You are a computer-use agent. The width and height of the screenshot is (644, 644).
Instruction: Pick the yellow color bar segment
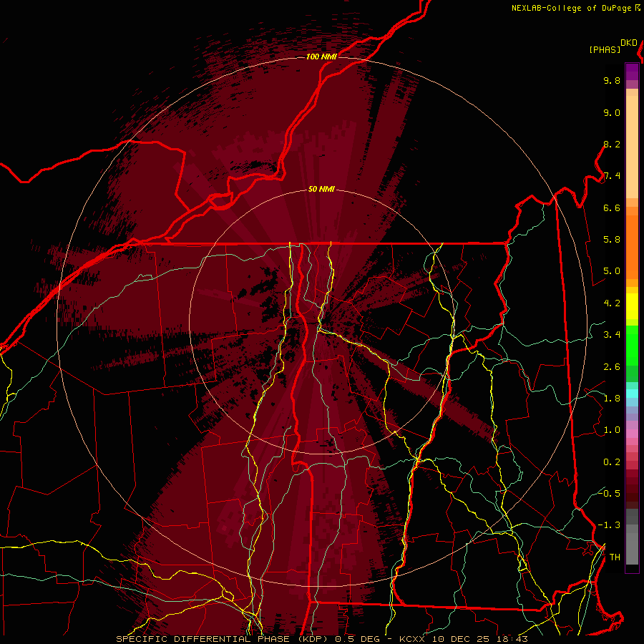tap(632, 306)
